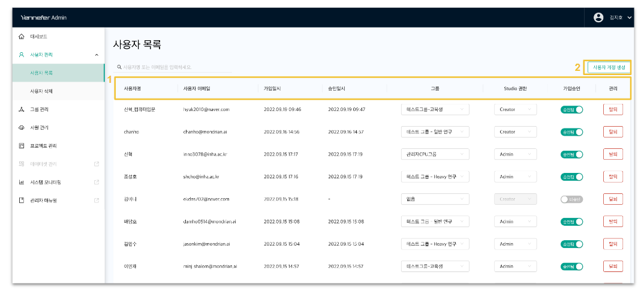
Task: Open the account dropdown arrow at top right
Action: pos(630,18)
